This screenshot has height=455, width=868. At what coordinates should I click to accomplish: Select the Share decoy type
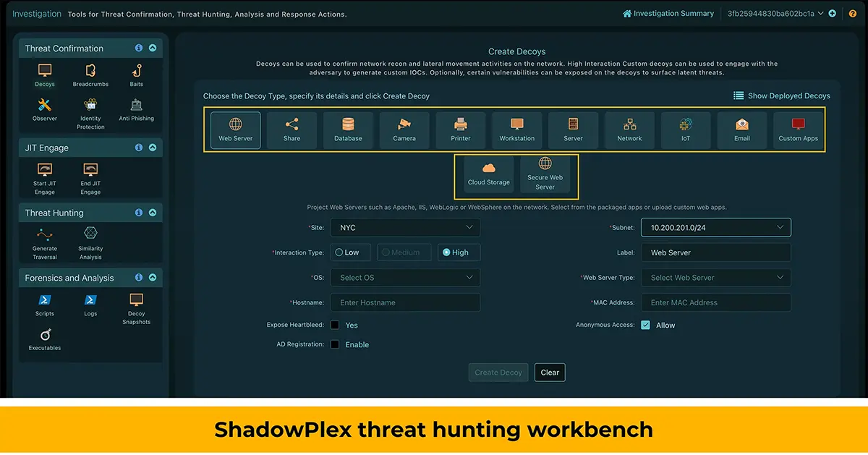click(292, 130)
